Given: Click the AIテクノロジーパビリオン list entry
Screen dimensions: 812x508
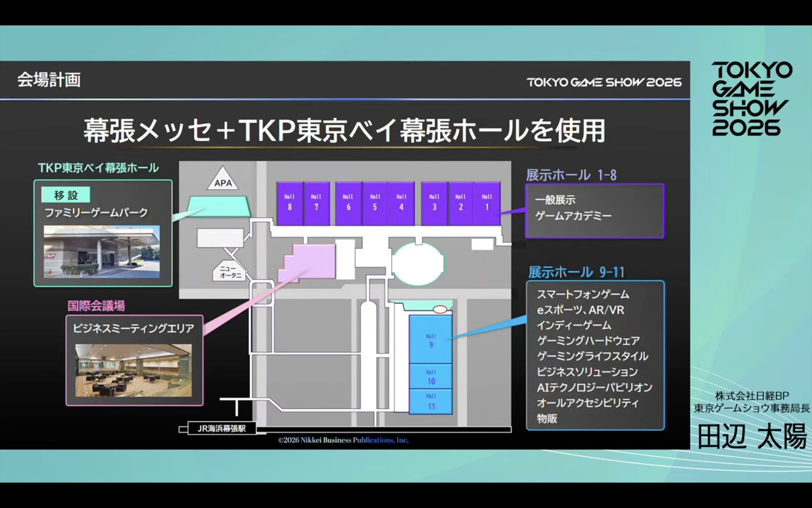Looking at the screenshot, I should tap(594, 387).
